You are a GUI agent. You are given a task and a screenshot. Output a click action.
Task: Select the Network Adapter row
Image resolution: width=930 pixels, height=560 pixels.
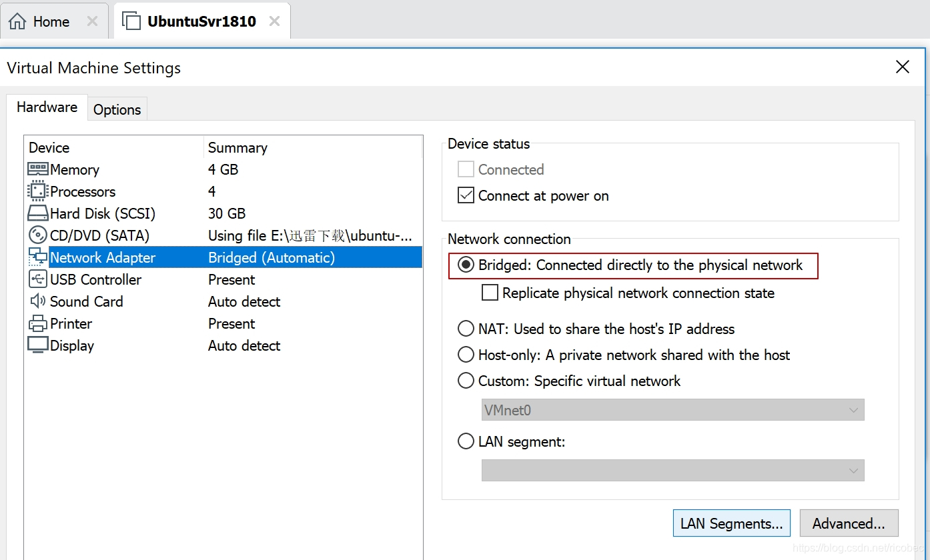click(x=223, y=257)
